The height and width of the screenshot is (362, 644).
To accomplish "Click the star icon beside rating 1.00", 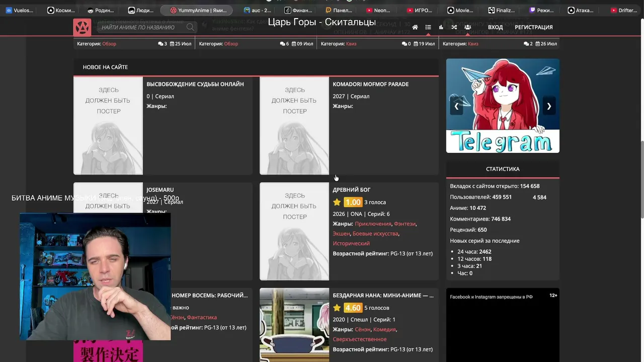I will (337, 202).
